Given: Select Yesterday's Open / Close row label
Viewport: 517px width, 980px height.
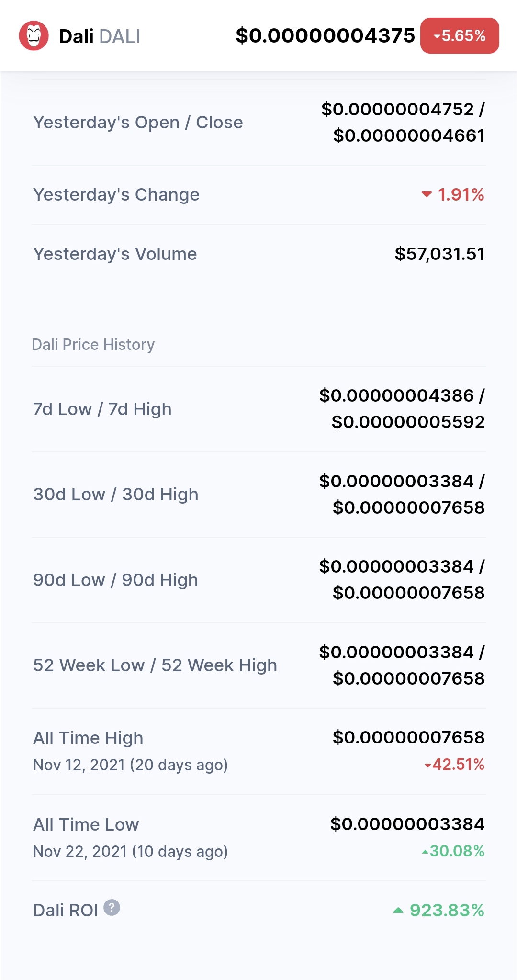Looking at the screenshot, I should coord(138,123).
